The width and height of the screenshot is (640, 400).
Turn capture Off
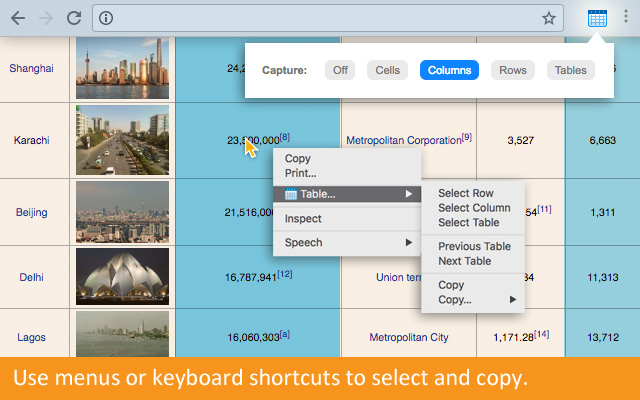pyautogui.click(x=339, y=70)
